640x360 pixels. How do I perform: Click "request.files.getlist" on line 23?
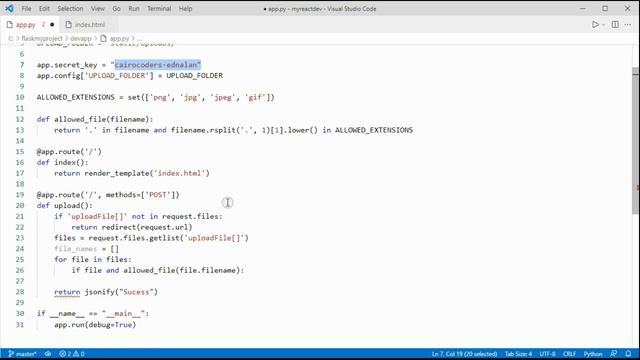134,238
